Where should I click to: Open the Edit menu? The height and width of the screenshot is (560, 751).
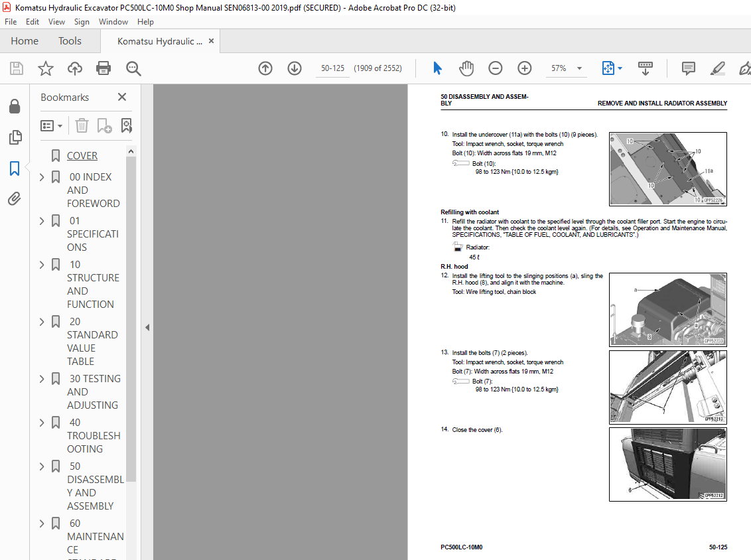click(x=32, y=21)
